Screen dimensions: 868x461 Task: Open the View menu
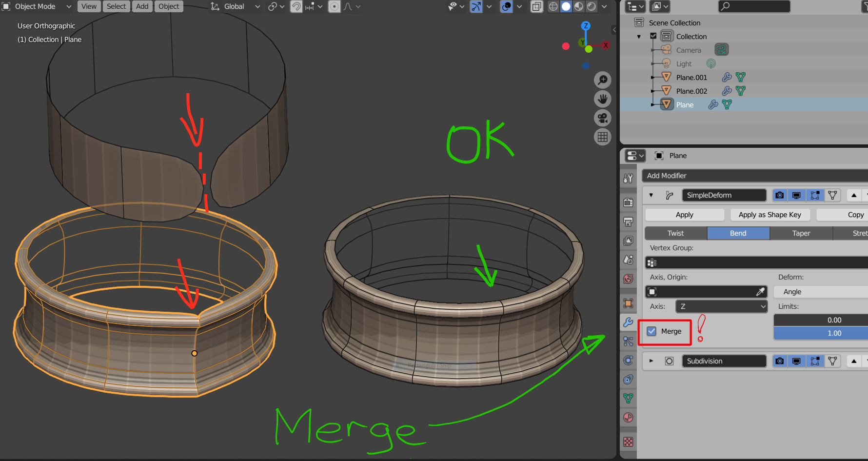(89, 6)
